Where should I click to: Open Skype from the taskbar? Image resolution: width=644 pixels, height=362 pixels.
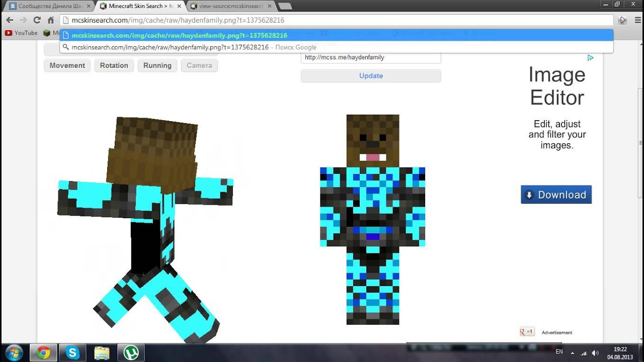(72, 352)
